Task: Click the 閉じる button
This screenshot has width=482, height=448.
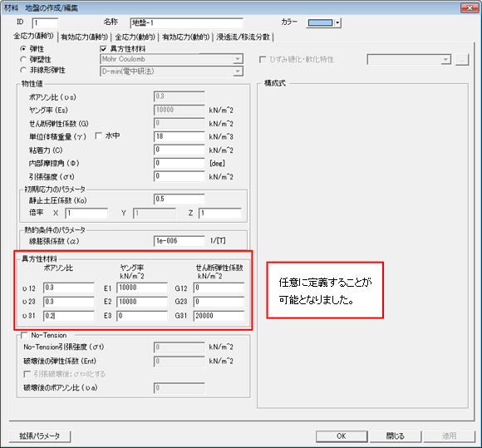Action: [396, 436]
